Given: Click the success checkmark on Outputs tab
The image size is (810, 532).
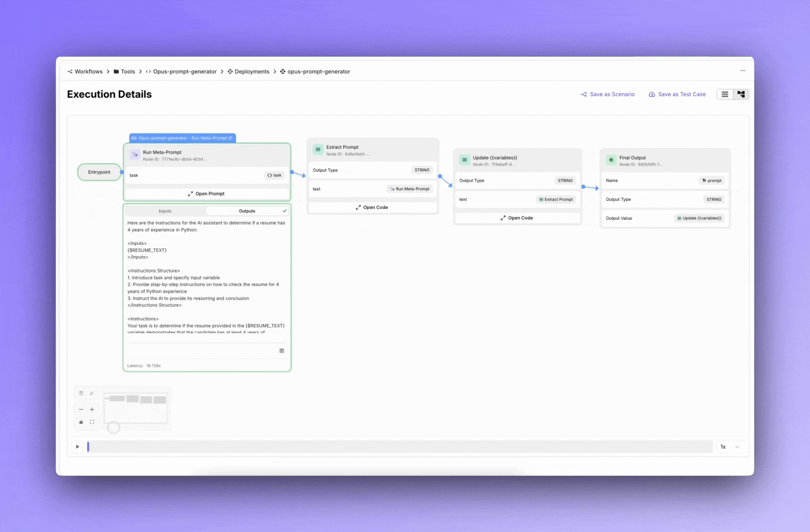Looking at the screenshot, I should [284, 211].
